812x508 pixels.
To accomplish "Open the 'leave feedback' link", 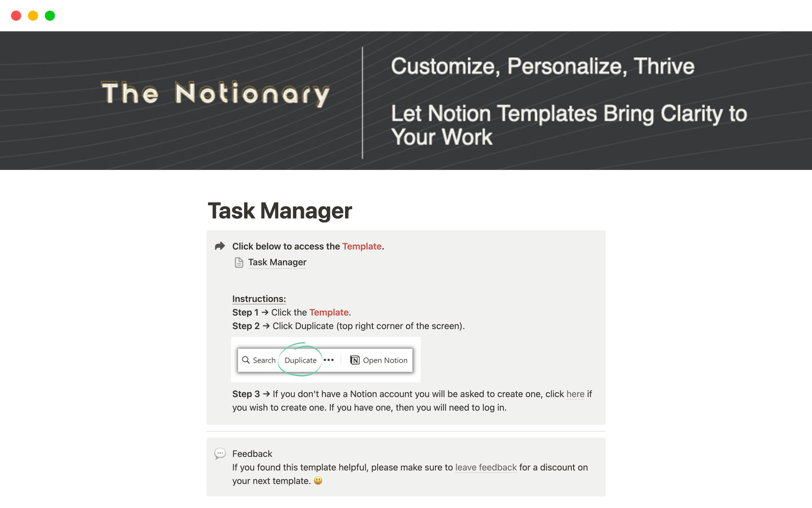I will tap(486, 467).
